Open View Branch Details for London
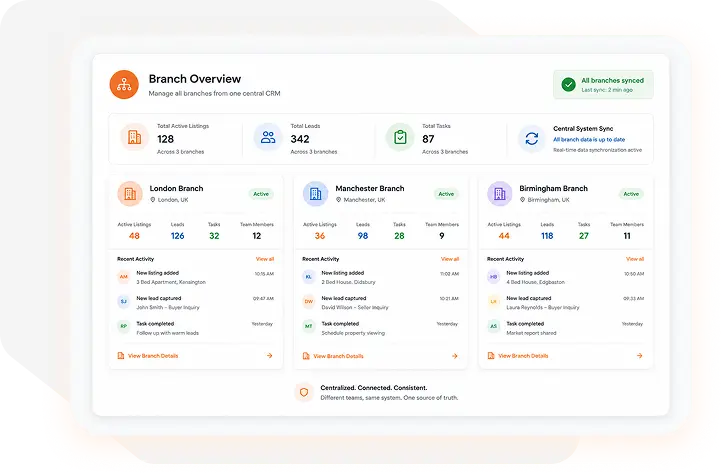 [x=153, y=356]
